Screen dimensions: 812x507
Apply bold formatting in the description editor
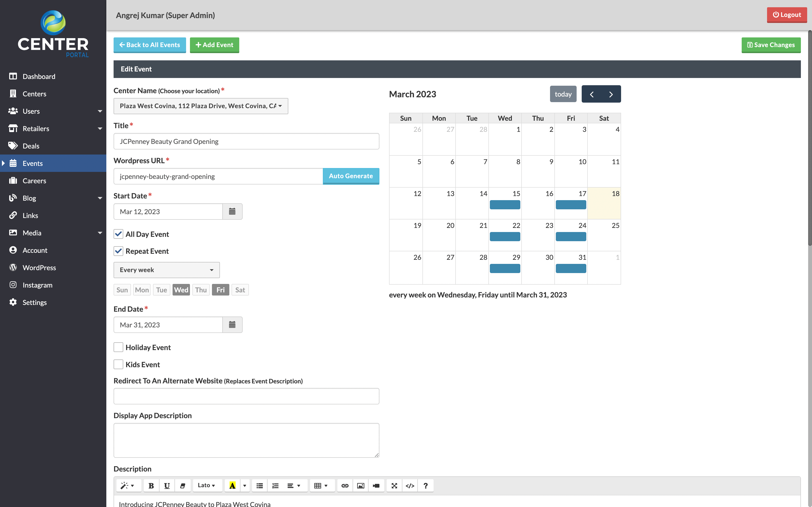point(151,485)
